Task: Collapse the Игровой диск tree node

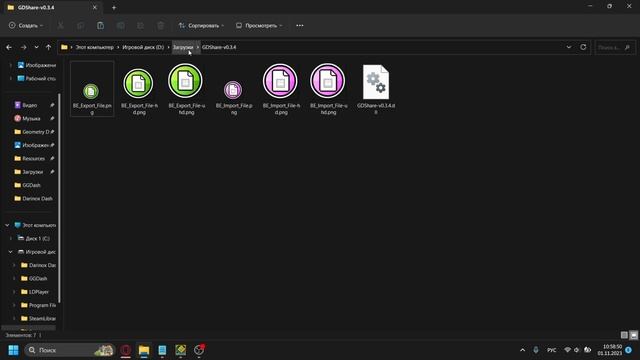Action: [x=11, y=252]
